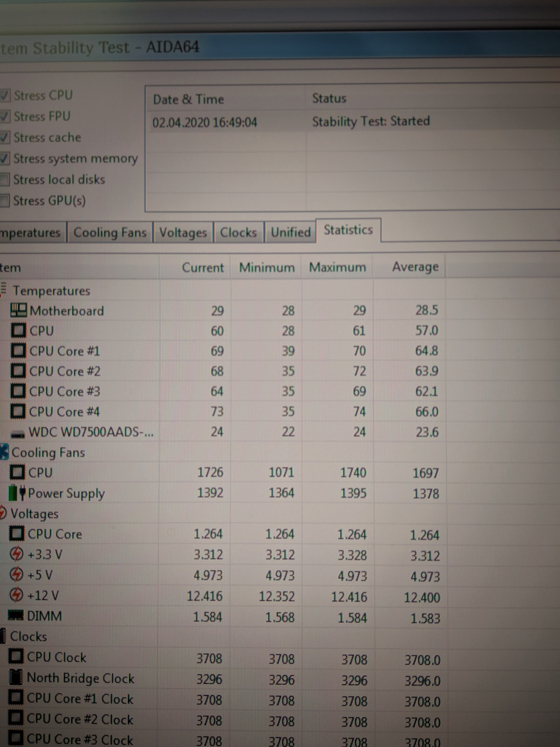Click the Power Supply fan icon

point(17,493)
